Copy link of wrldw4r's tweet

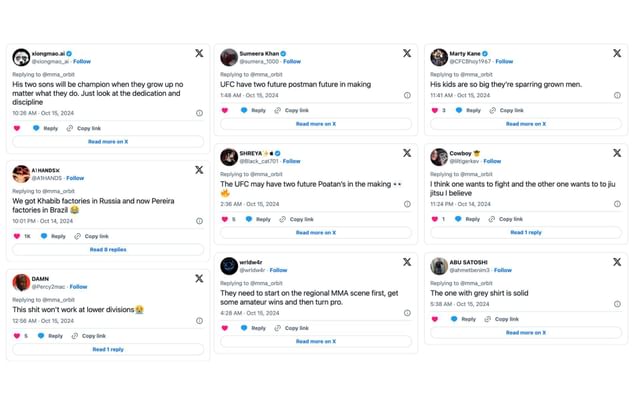[x=292, y=328]
